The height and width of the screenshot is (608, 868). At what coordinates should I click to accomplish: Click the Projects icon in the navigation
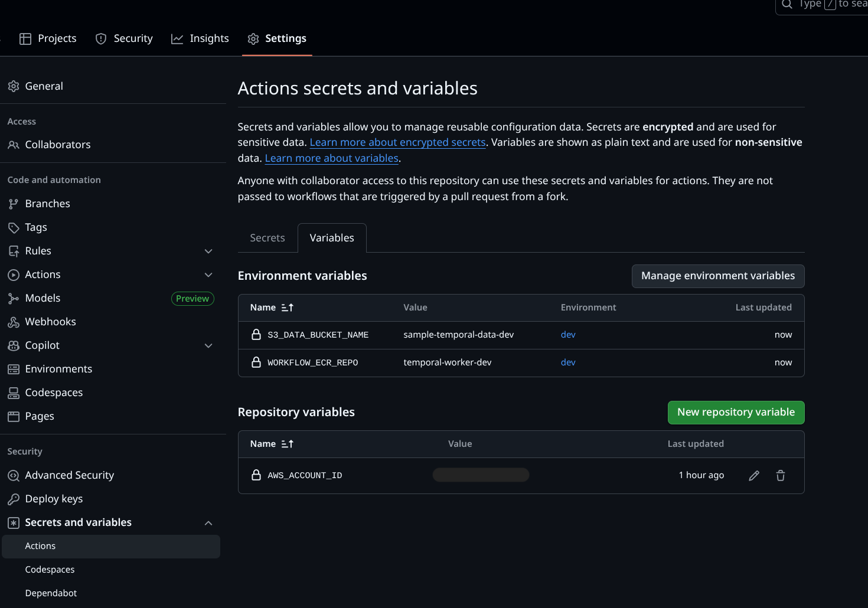click(26, 38)
